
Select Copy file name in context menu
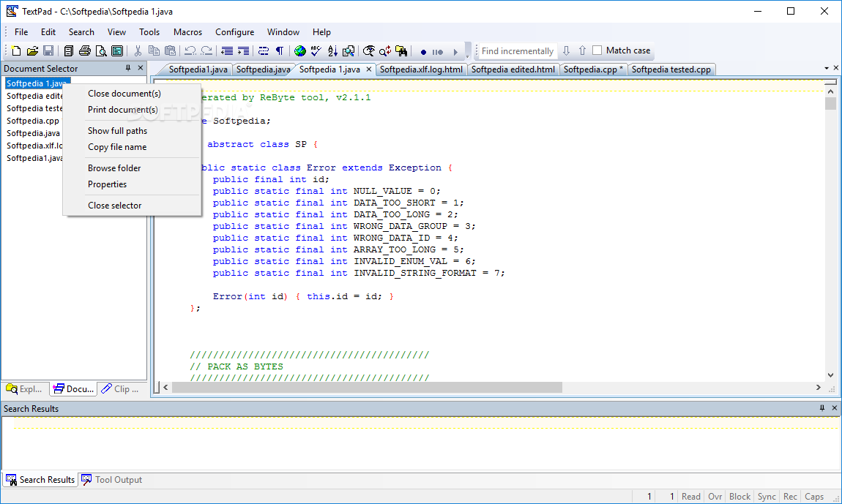coord(133,147)
